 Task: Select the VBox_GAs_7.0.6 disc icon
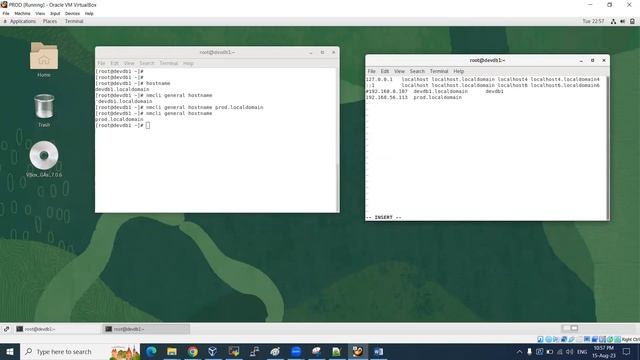[x=44, y=155]
